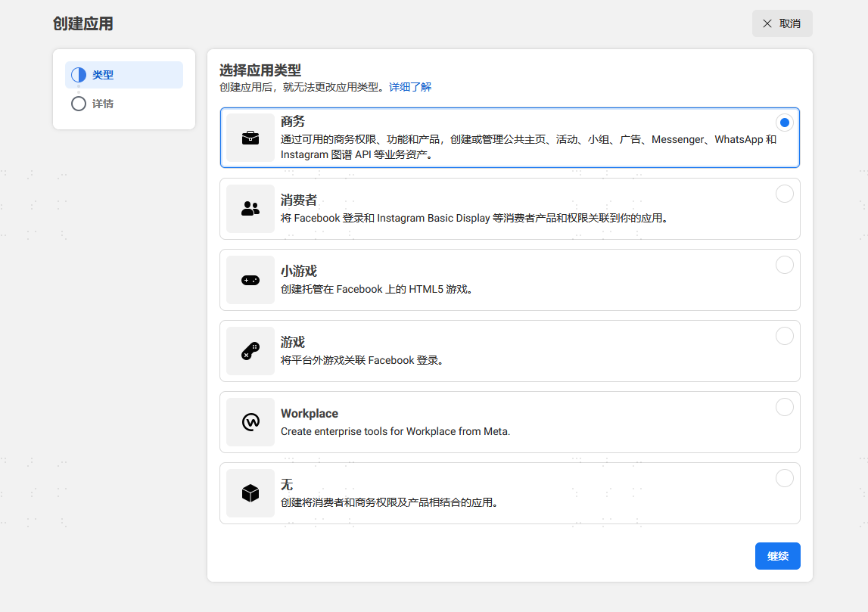This screenshot has width=868, height=612.
Task: Pick the Workplace radio button
Action: click(x=785, y=407)
